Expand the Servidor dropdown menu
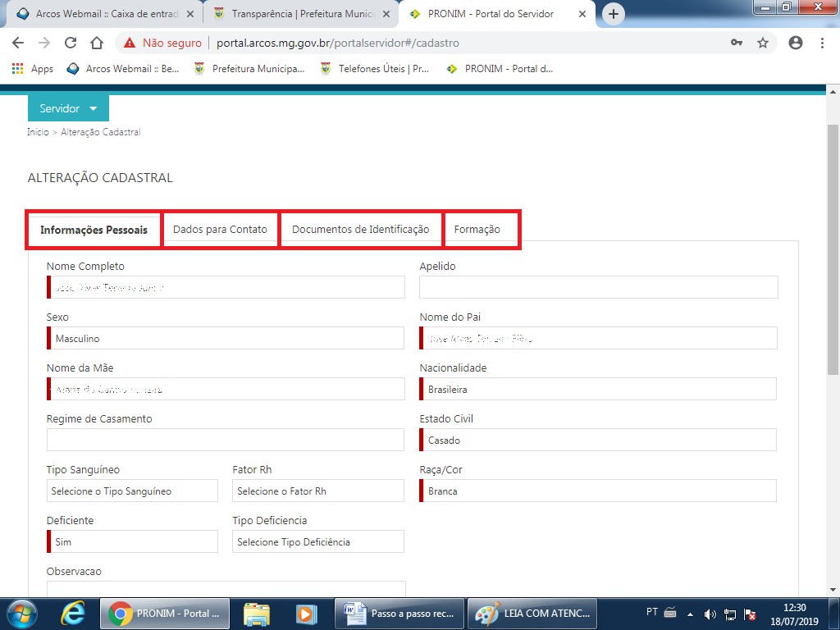 click(x=68, y=108)
